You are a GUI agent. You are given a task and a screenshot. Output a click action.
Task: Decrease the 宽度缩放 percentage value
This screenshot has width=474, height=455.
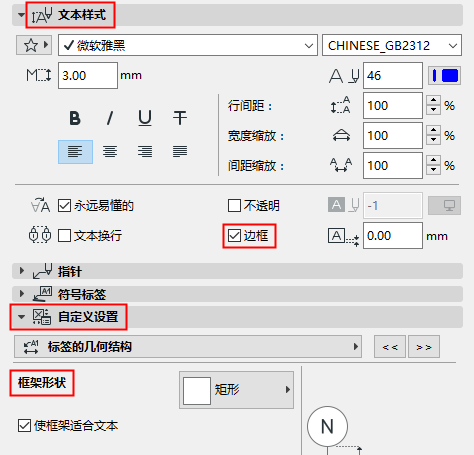433,140
